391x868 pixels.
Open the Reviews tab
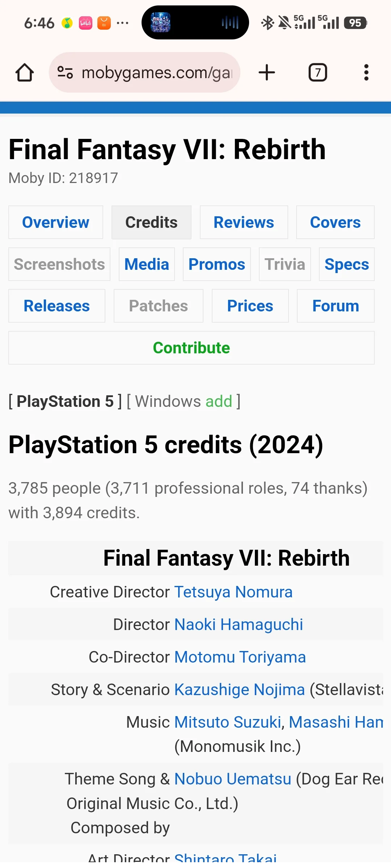(x=244, y=222)
